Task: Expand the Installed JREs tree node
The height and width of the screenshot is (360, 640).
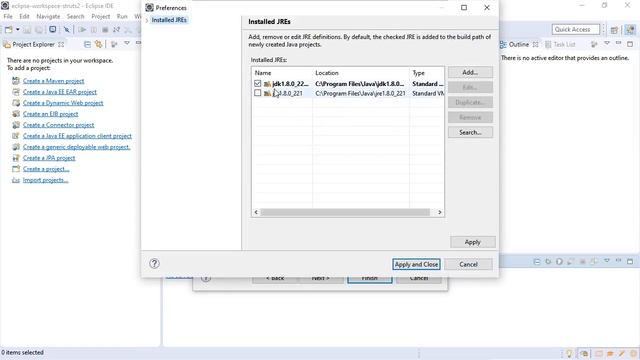Action: [x=147, y=20]
